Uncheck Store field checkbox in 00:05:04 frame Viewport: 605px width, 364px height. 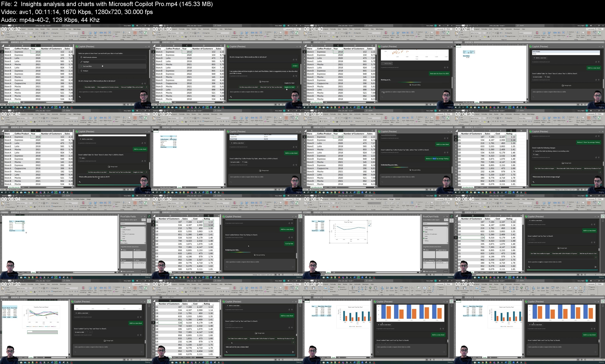[121, 227]
